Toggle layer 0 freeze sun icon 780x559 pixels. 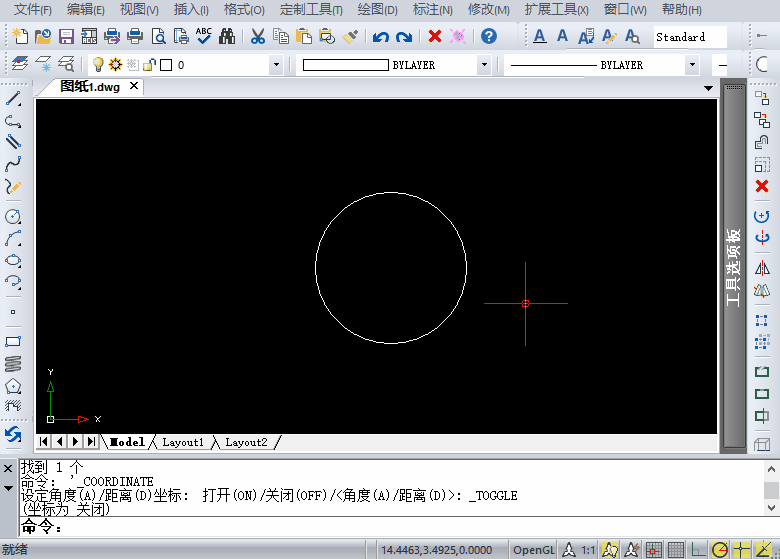coord(115,65)
